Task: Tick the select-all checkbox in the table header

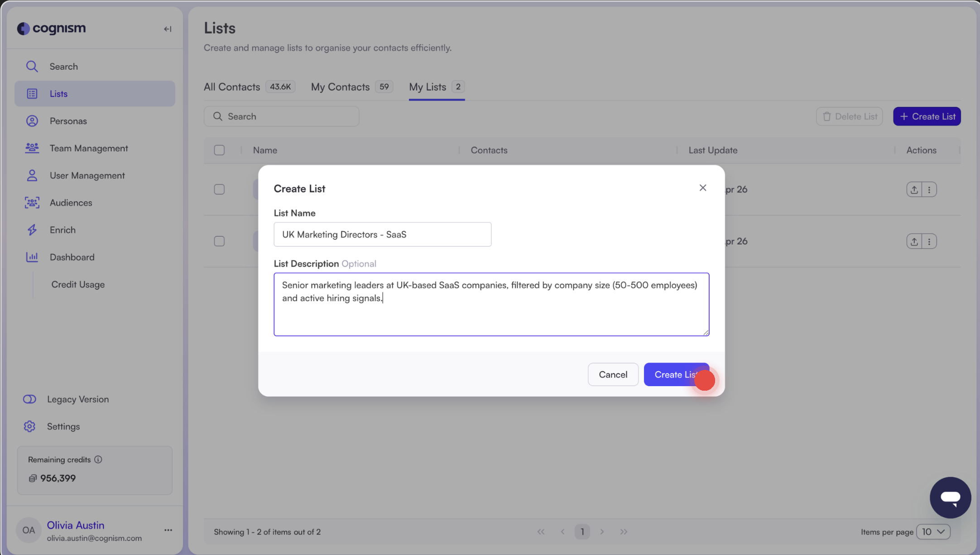Action: click(219, 150)
